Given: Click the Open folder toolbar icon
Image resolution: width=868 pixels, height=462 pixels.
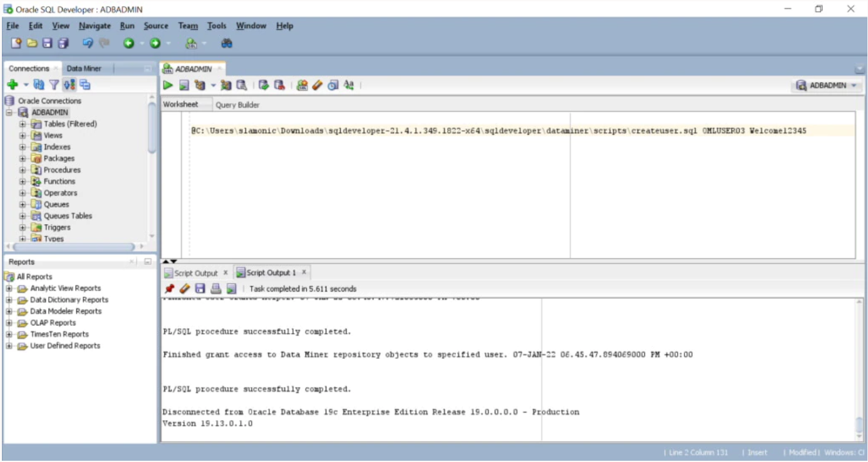Looking at the screenshot, I should [x=31, y=43].
